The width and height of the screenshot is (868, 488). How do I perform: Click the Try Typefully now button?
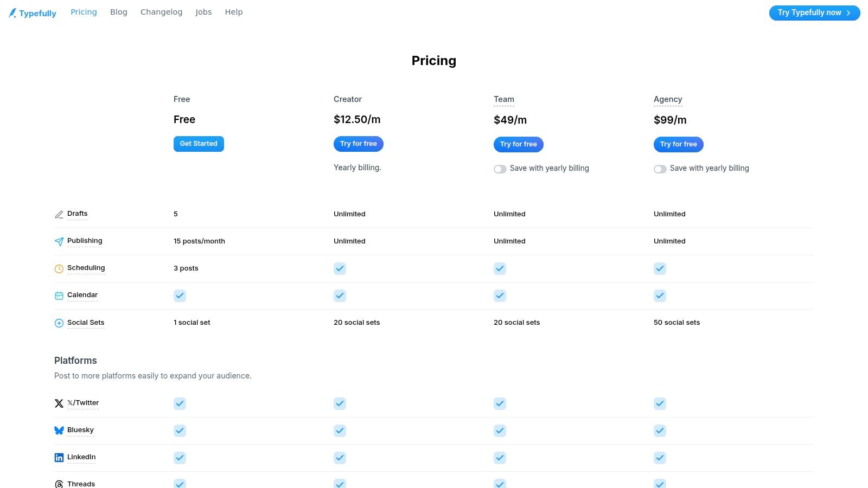tap(814, 12)
